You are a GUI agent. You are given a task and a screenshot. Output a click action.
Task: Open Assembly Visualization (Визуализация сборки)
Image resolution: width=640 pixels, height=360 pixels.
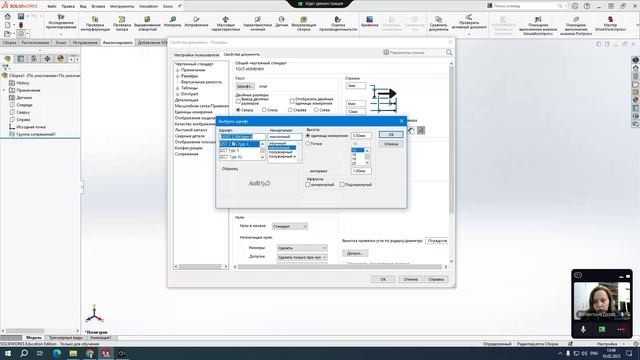coord(304,24)
